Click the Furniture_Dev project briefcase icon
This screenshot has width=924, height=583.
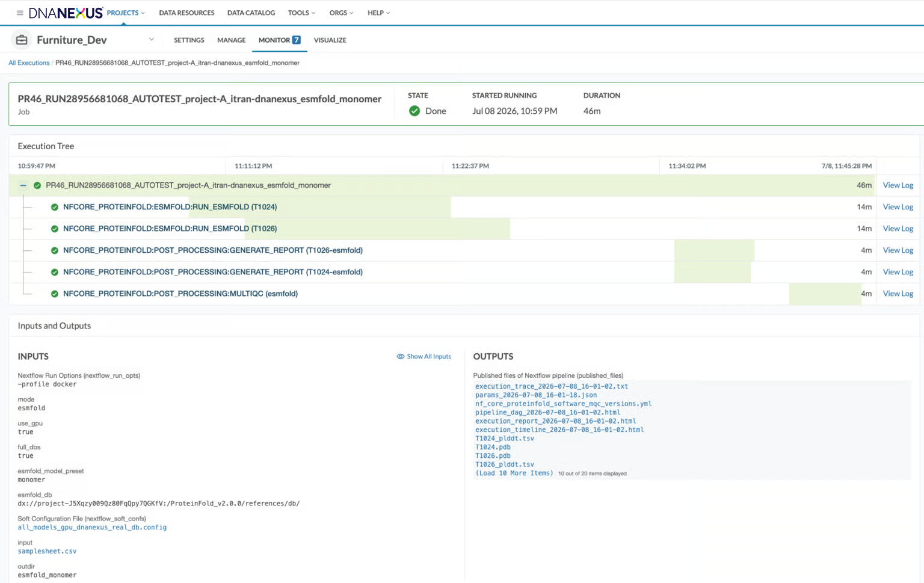click(22, 40)
